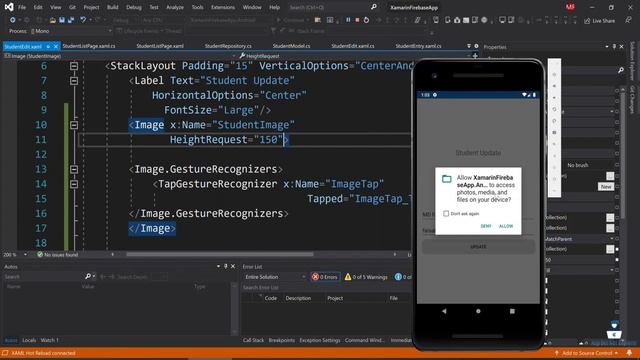Image resolution: width=640 pixels, height=360 pixels.
Task: Click the Visual Studio logo icon
Action: [9, 7]
